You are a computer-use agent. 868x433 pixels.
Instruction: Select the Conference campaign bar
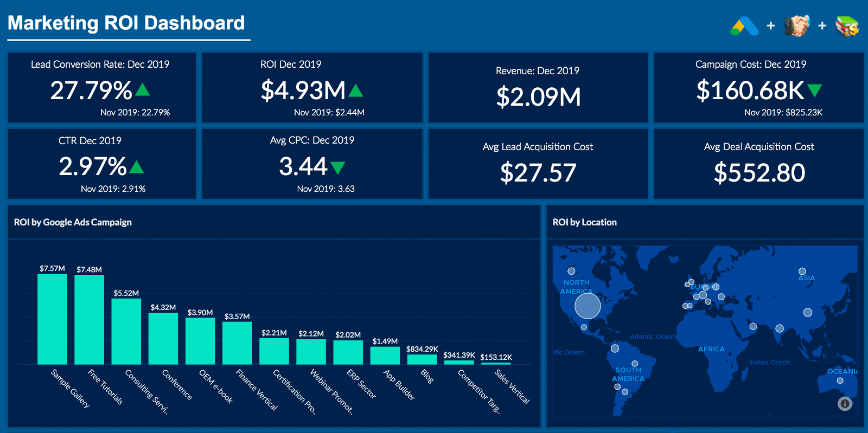point(163,338)
